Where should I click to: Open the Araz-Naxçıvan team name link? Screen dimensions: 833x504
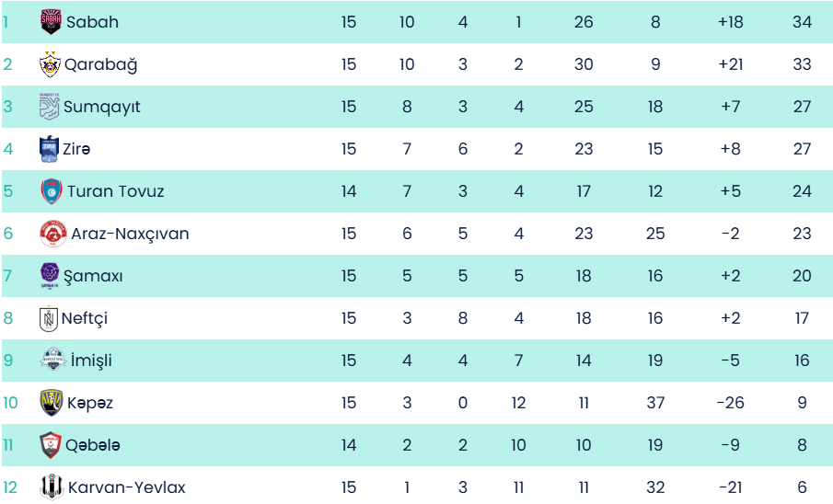[x=130, y=234]
